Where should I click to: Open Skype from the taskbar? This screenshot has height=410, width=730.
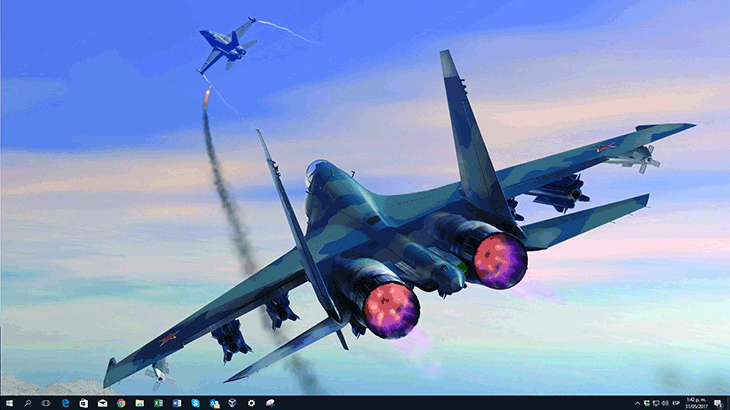tap(196, 403)
